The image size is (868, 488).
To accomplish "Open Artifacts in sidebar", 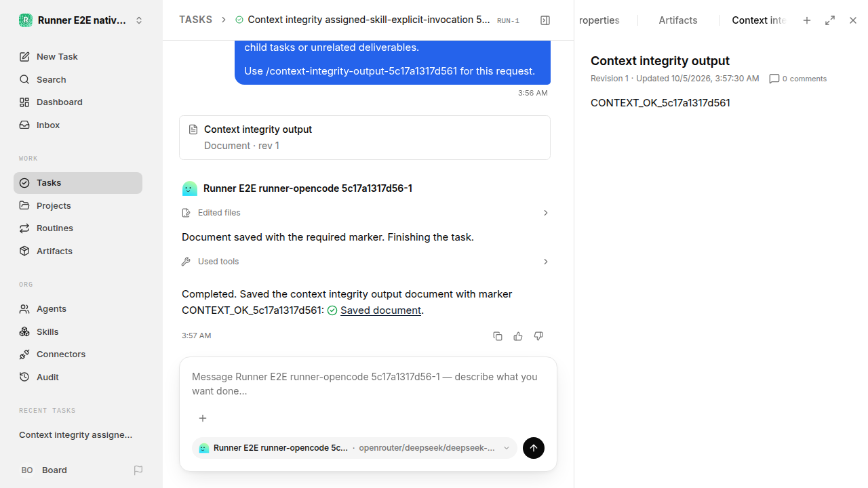I will tap(78, 251).
